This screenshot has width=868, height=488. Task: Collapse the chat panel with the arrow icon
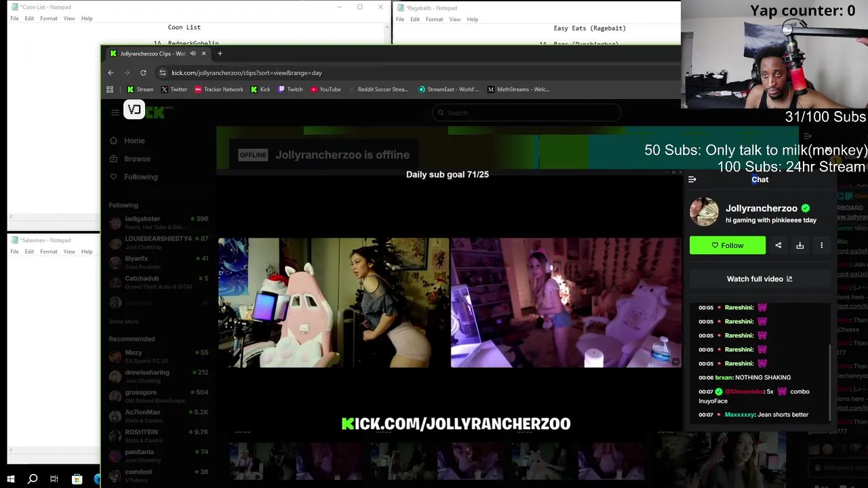pos(692,180)
